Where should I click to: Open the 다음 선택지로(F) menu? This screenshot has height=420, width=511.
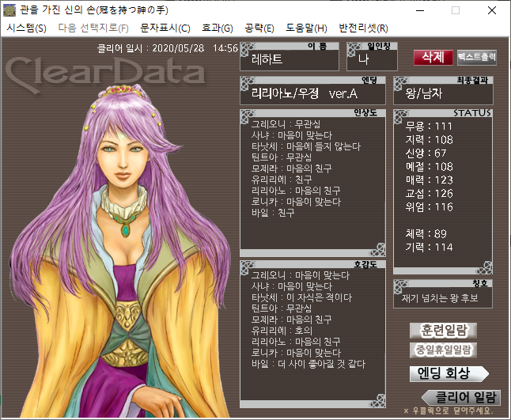coord(93,28)
